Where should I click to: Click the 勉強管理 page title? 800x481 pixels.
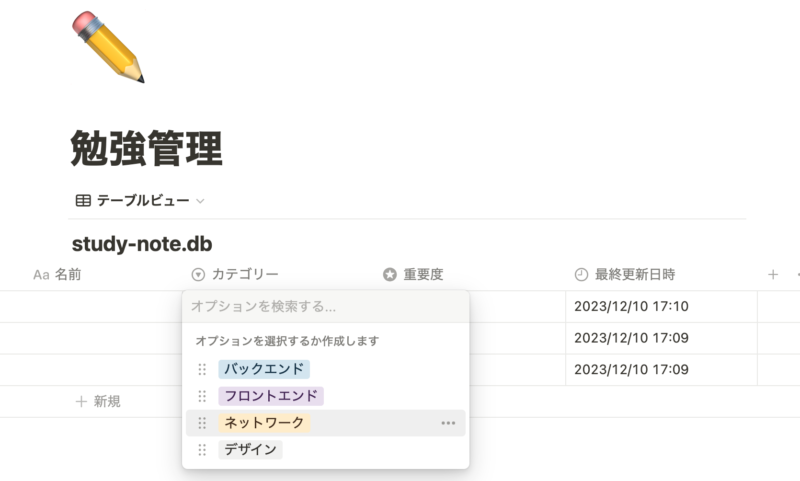pos(146,148)
